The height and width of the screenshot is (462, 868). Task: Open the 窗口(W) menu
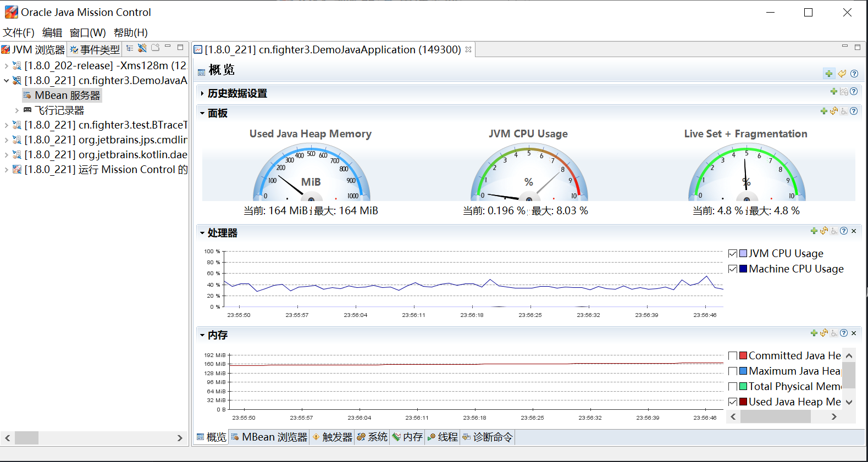(x=88, y=33)
